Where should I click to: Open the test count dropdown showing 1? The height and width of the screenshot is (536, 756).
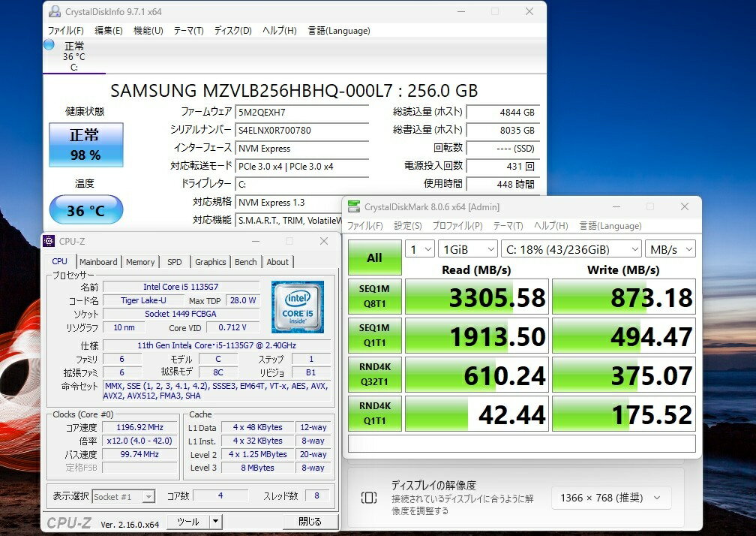[420, 249]
